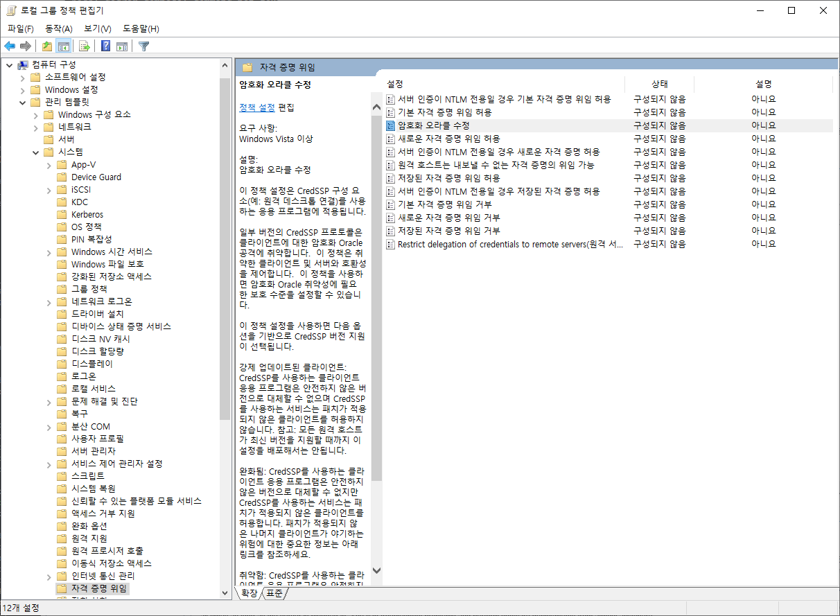This screenshot has width=840, height=616.
Task: Click the Filter funnel toolbar icon
Action: tap(143, 46)
